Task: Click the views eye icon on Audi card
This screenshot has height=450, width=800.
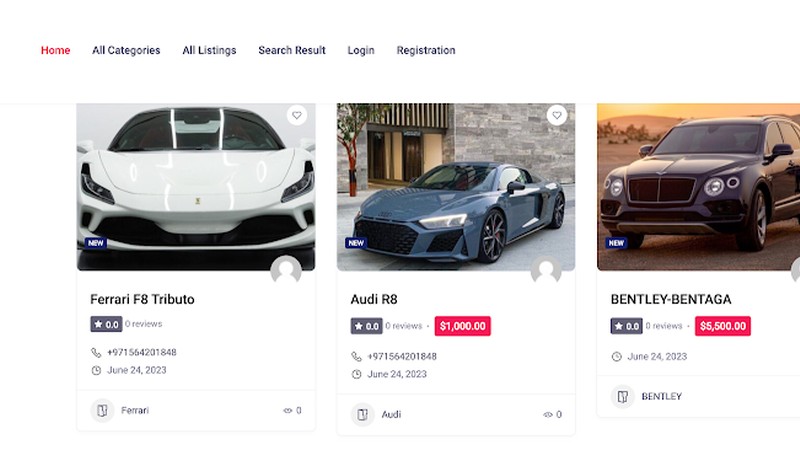Action: click(x=547, y=414)
